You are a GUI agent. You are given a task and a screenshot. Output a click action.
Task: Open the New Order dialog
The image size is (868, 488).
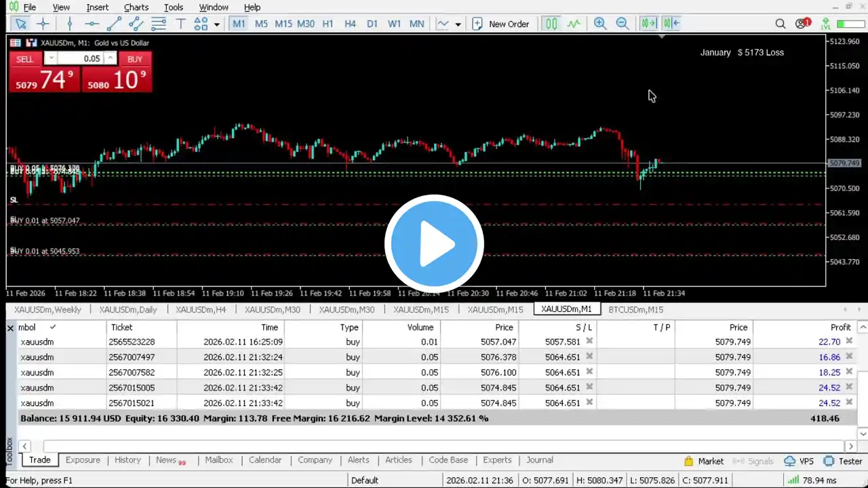(x=500, y=24)
